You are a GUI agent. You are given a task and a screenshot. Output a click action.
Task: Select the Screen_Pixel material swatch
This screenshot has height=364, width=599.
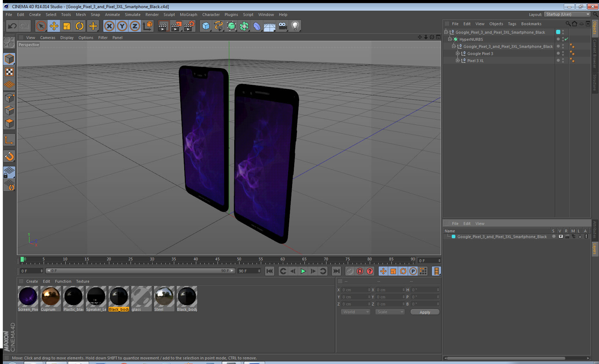pyautogui.click(x=28, y=299)
